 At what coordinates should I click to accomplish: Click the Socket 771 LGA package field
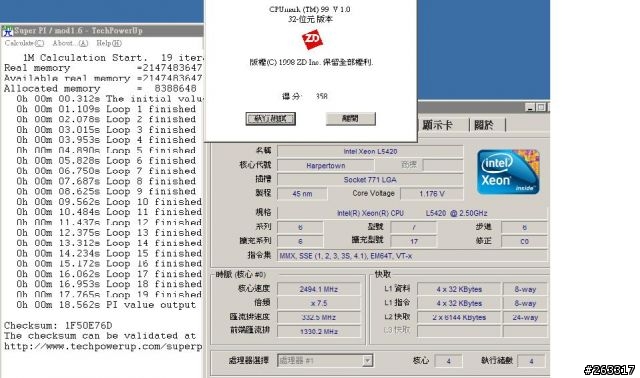tap(370, 180)
